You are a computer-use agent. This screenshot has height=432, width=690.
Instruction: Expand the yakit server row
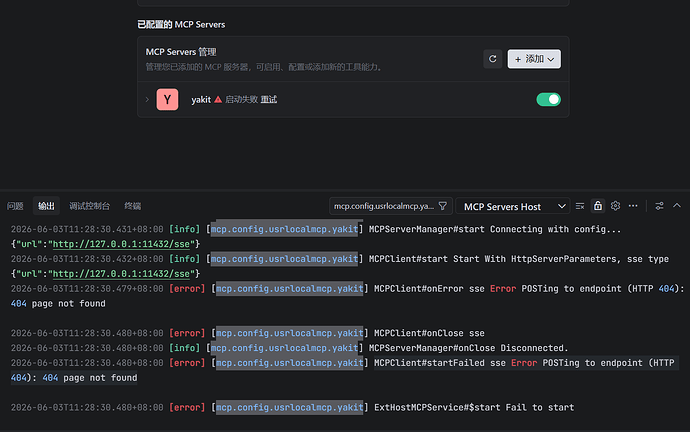[x=147, y=99]
